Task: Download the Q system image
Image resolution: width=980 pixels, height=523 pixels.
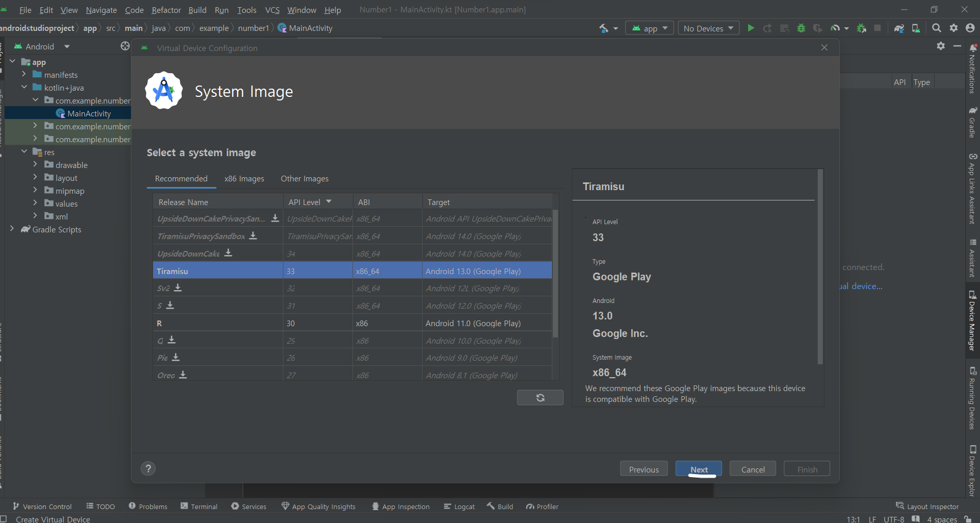Action: click(x=172, y=340)
